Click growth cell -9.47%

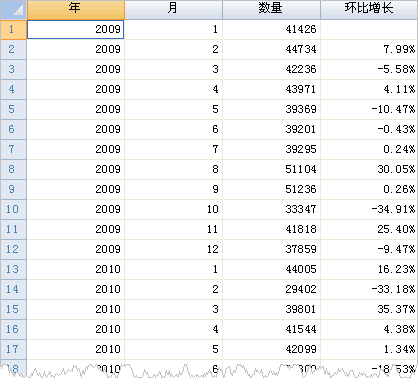tap(369, 250)
